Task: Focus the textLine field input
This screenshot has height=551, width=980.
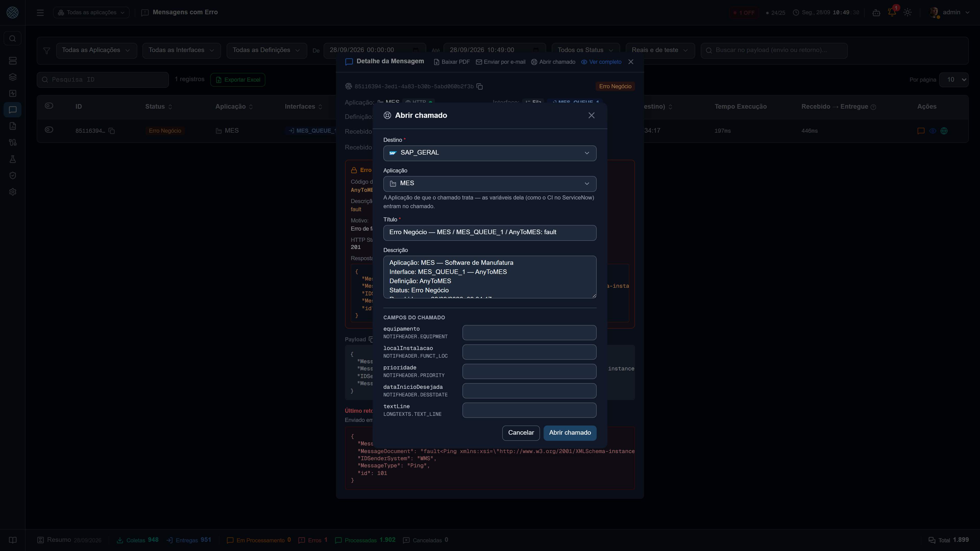Action: pyautogui.click(x=529, y=410)
